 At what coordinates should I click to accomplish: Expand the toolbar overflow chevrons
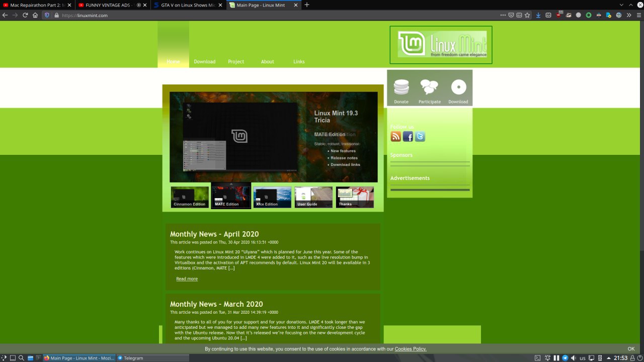(629, 15)
